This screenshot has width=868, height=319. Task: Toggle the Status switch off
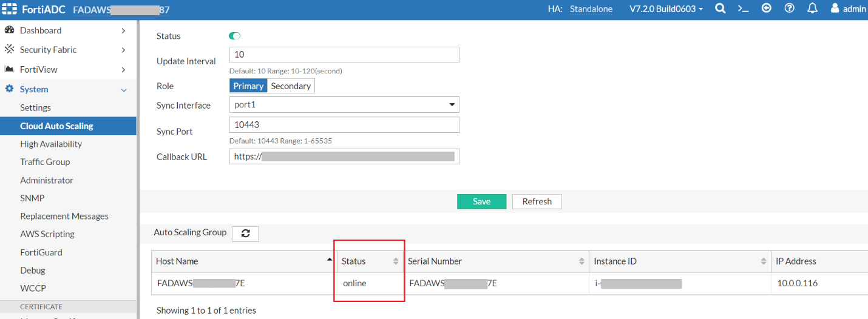(x=235, y=36)
